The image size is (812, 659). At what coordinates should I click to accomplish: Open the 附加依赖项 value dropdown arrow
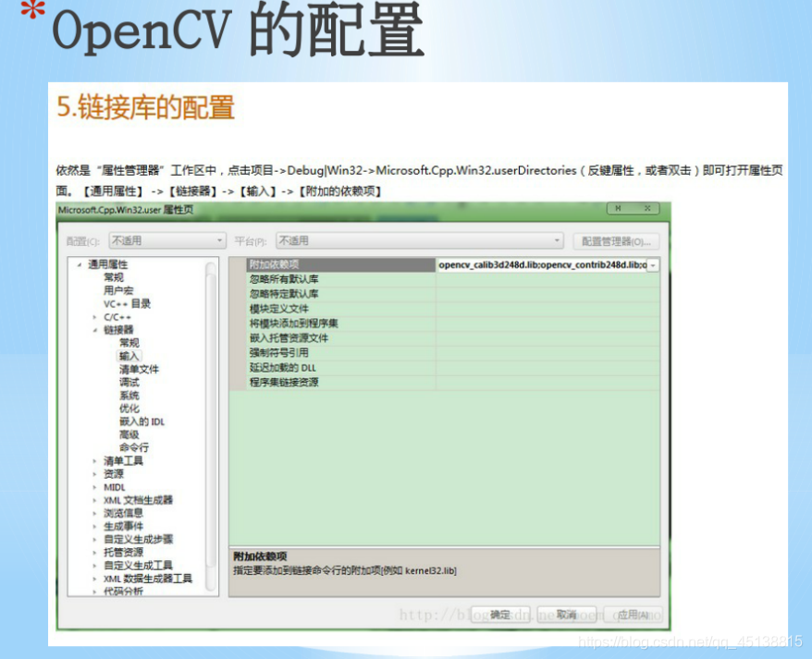click(x=653, y=264)
